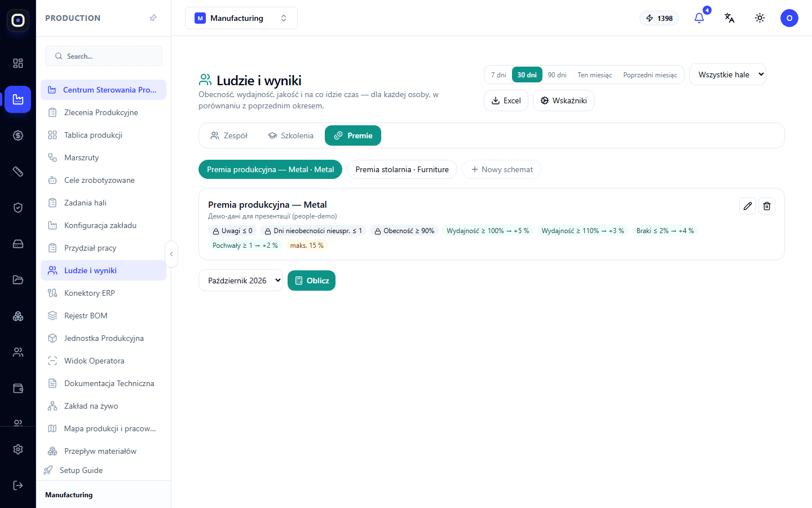
Task: Open the Manufacturing workspace switcher
Action: coord(241,18)
